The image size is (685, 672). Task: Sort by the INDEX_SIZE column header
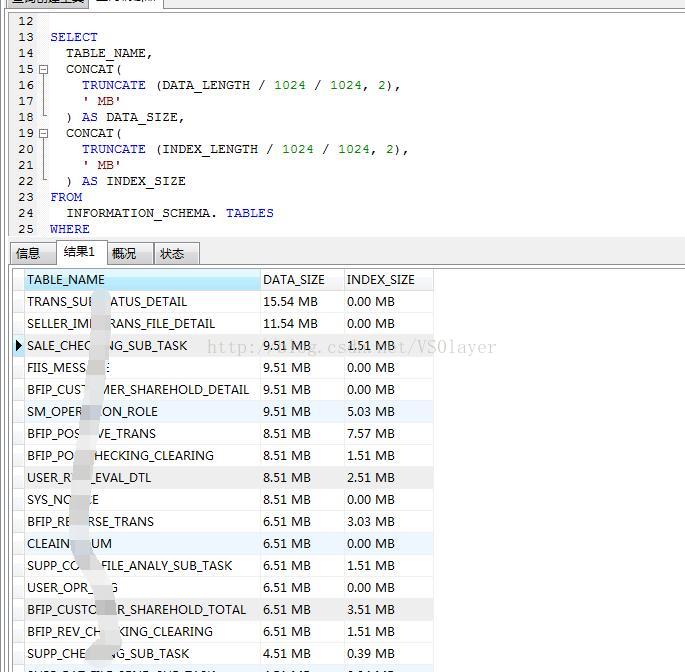click(389, 280)
